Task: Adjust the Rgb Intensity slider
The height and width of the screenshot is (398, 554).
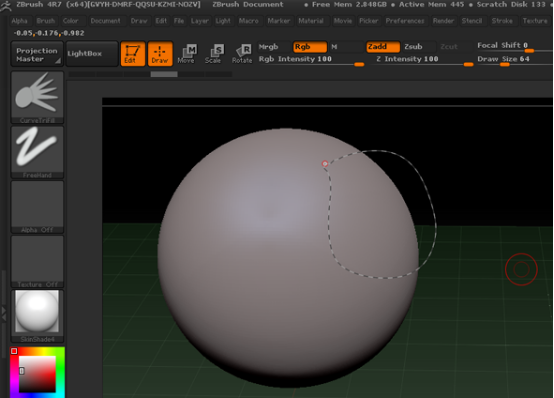Action: point(311,60)
